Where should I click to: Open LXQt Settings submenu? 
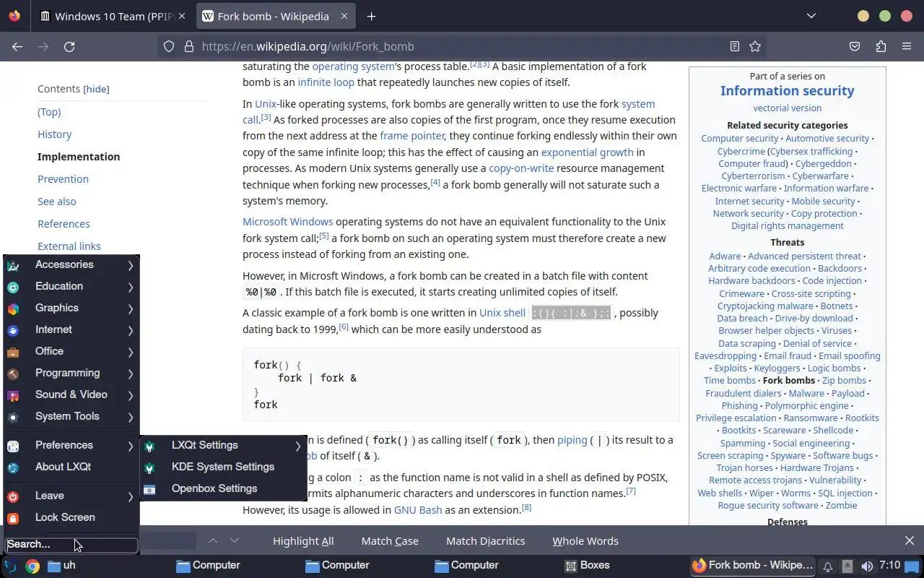pos(223,446)
